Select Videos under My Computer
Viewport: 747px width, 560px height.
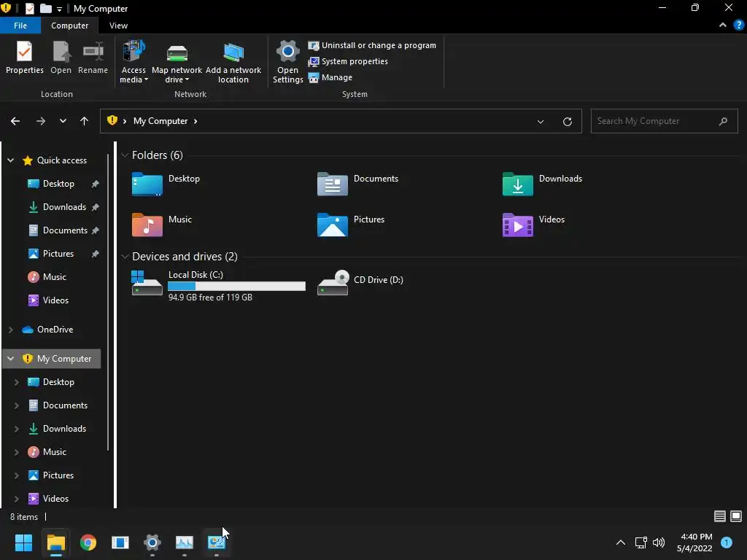55,499
